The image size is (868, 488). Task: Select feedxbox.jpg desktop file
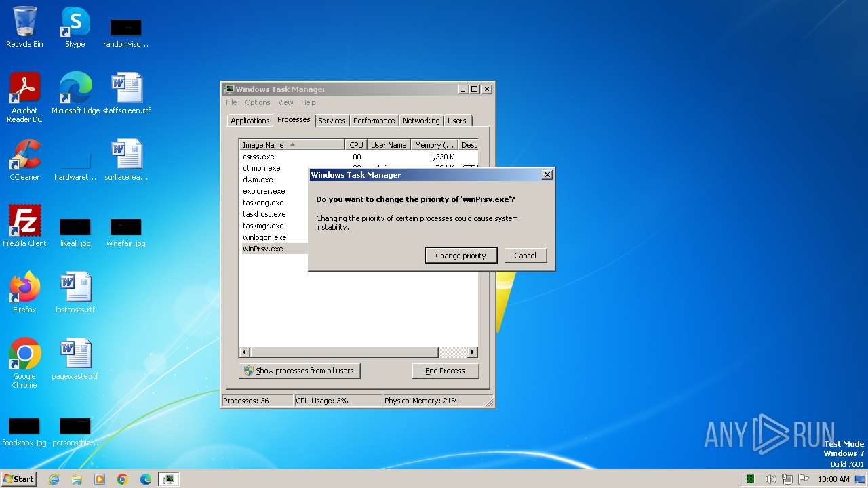pyautogui.click(x=24, y=432)
